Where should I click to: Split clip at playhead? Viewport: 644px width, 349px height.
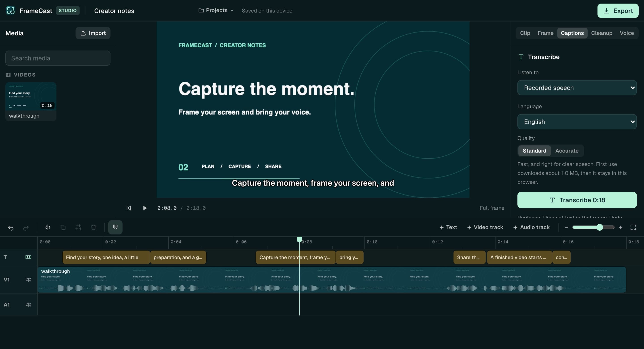pyautogui.click(x=48, y=227)
